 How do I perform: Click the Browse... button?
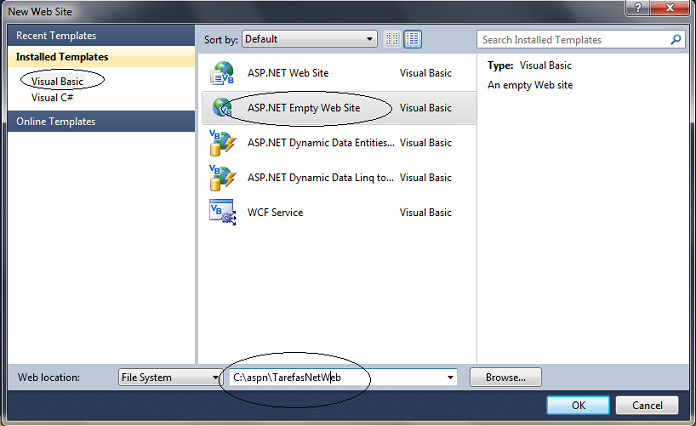pyautogui.click(x=506, y=377)
